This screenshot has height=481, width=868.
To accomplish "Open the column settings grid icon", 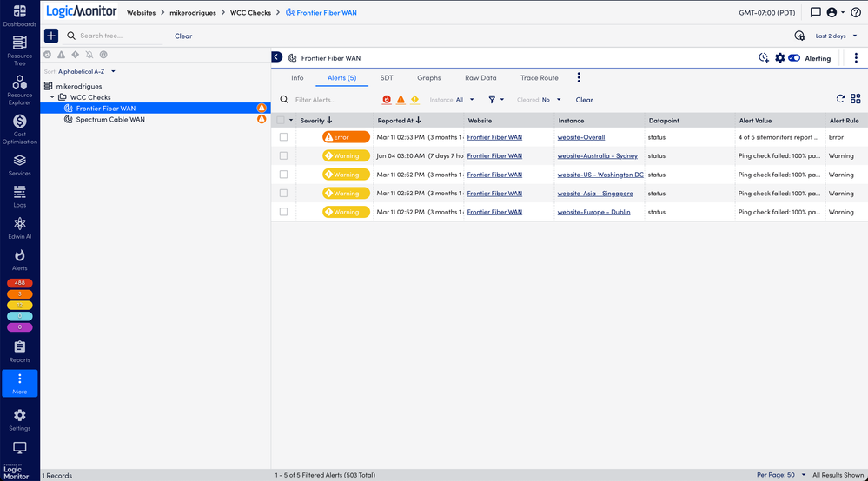I will [856, 99].
